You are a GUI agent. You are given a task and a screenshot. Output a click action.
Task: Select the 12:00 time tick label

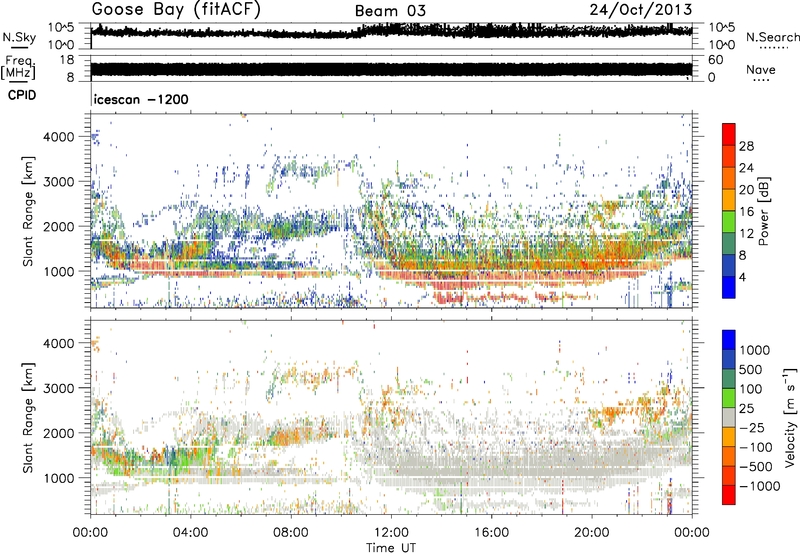[x=391, y=533]
